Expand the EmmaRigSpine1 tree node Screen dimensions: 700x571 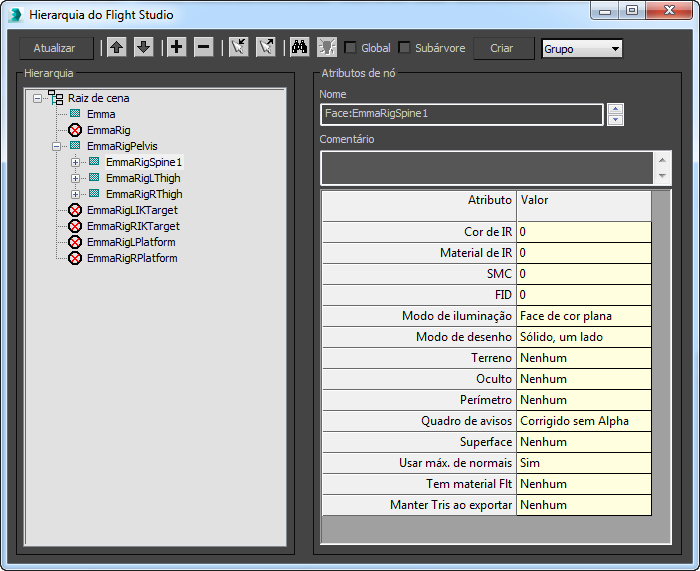75,163
